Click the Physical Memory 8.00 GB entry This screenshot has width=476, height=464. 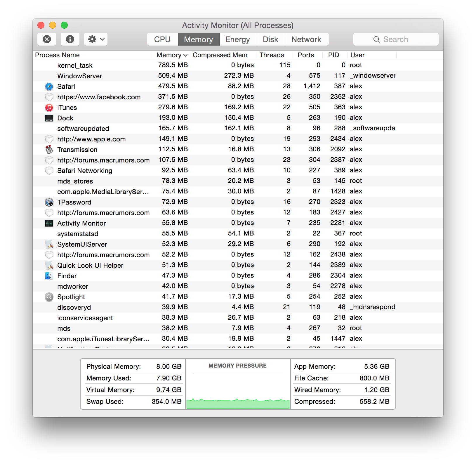pyautogui.click(x=134, y=366)
